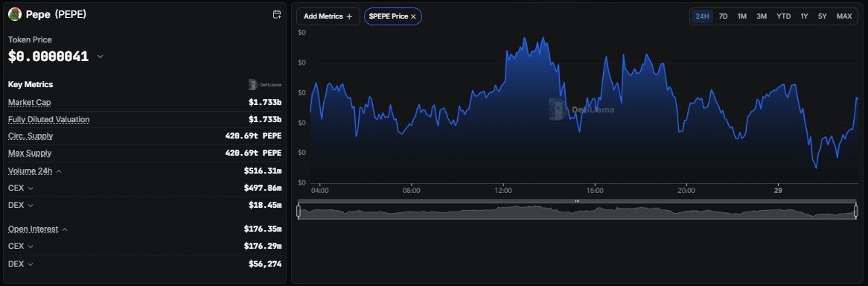This screenshot has height=286, width=868.
Task: Switch chart range to 5Y
Action: (822, 16)
